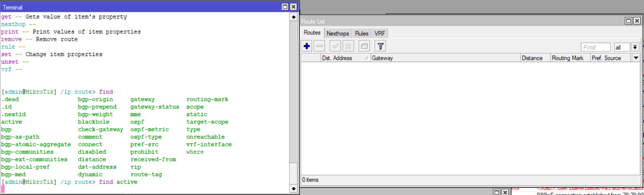Click 'check-gateway' in terminal output
644x195 pixels.
click(100, 129)
